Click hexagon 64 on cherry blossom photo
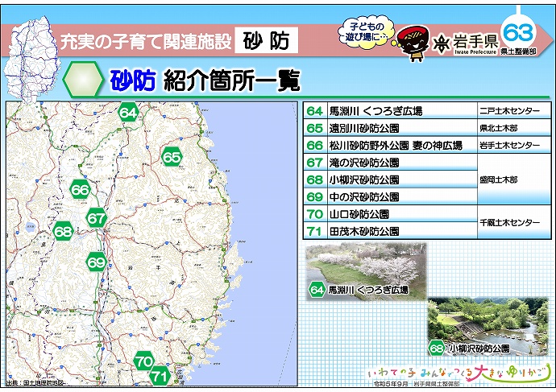 pos(317,290)
